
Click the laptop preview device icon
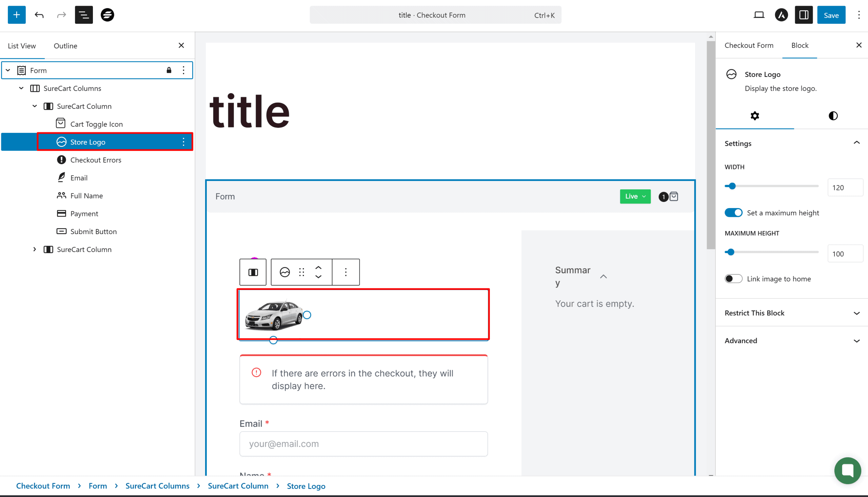pos(759,15)
